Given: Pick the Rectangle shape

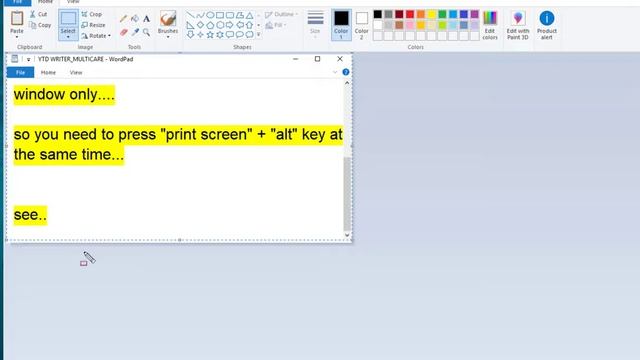Looking at the screenshot, I should 220,15.
